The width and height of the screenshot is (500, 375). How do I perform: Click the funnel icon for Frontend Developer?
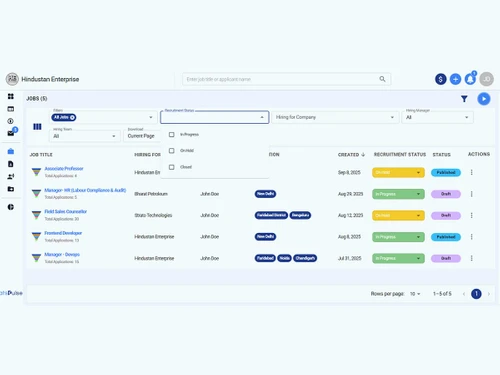pos(36,237)
